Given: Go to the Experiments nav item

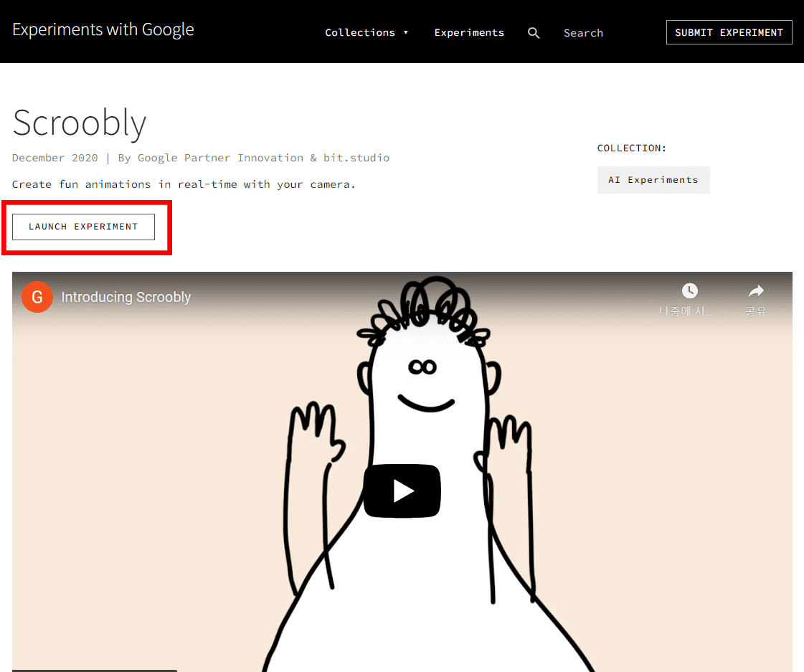Looking at the screenshot, I should [469, 32].
